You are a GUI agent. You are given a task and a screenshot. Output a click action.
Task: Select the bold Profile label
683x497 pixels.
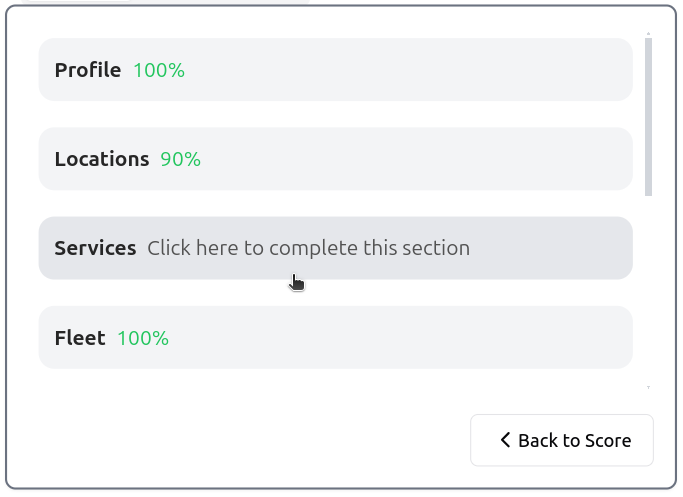pos(88,70)
